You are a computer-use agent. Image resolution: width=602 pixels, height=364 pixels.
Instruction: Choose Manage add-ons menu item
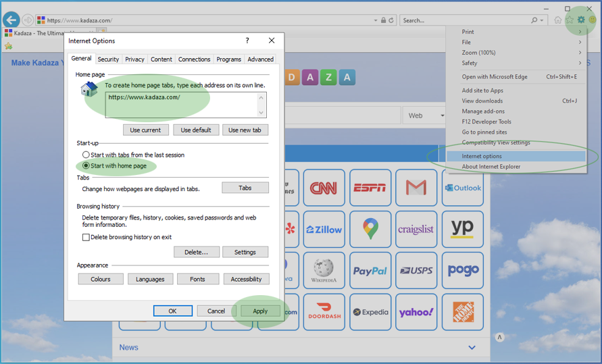pos(516,111)
